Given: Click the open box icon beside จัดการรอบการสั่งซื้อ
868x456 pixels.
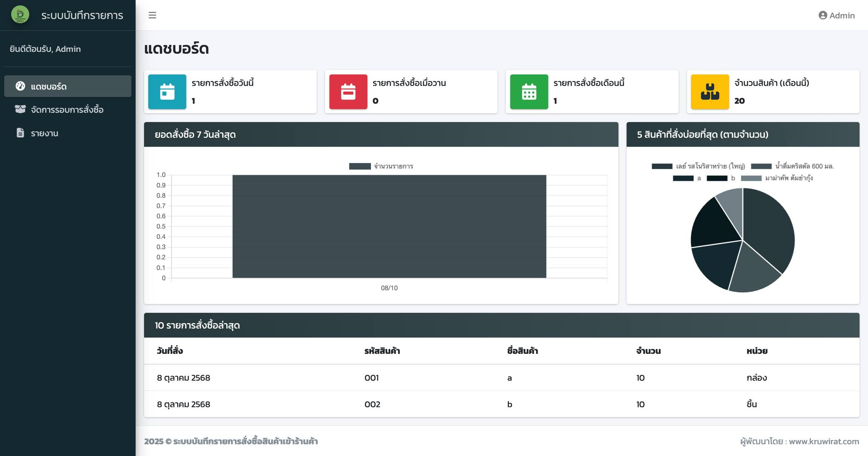Looking at the screenshot, I should 20,109.
